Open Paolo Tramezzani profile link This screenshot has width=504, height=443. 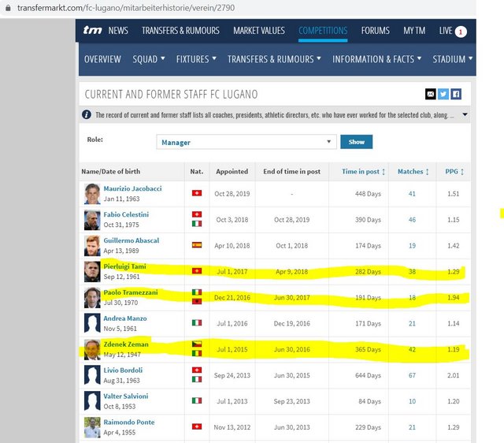click(x=131, y=292)
